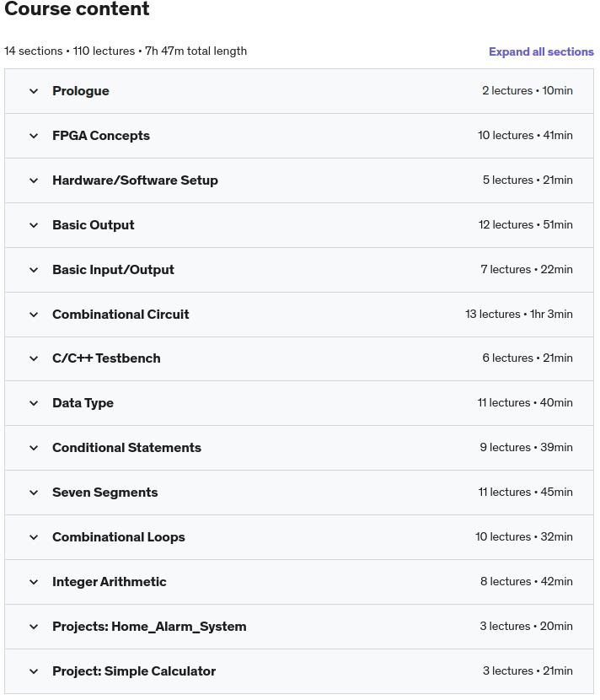Click the chevron beside Basic Output
600x700 pixels.
coord(34,225)
